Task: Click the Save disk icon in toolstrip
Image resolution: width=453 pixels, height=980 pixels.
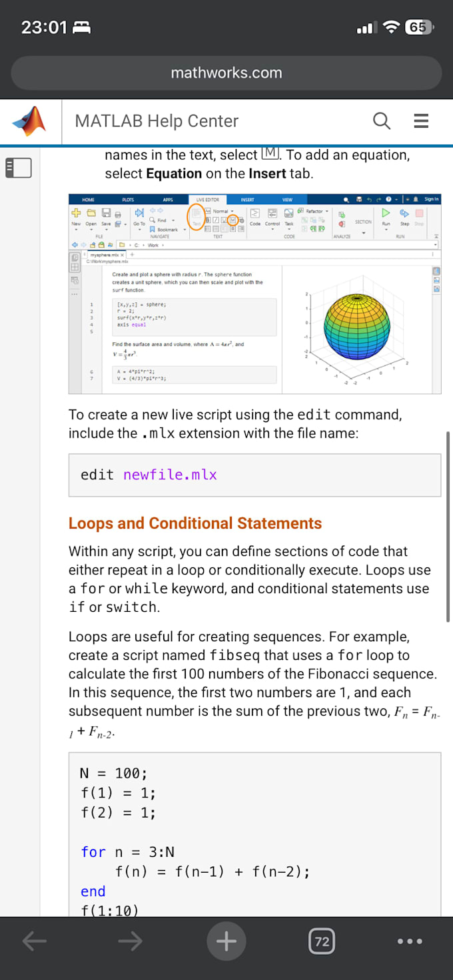Action: pyautogui.click(x=106, y=212)
